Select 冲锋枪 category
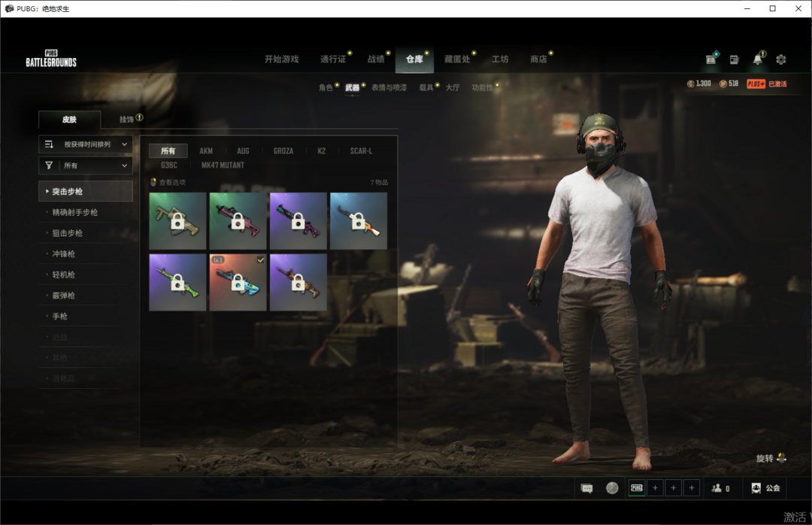 pos(86,254)
